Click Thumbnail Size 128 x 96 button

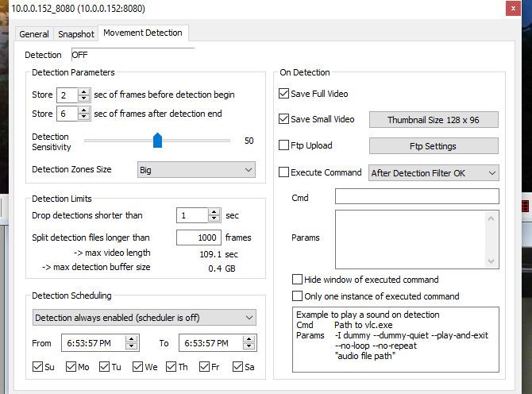click(434, 120)
